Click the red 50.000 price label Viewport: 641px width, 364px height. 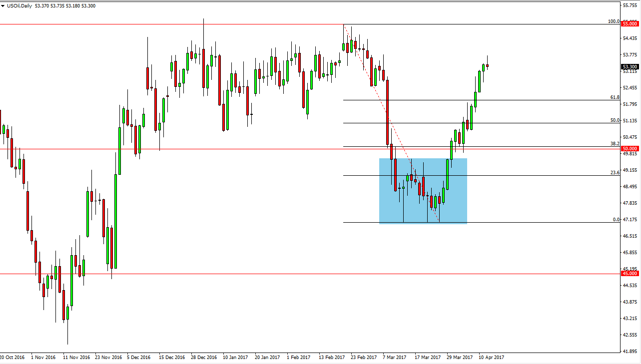click(x=630, y=149)
